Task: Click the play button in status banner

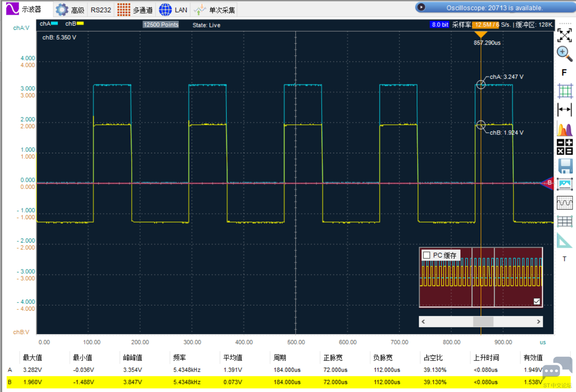Action: [x=421, y=7]
